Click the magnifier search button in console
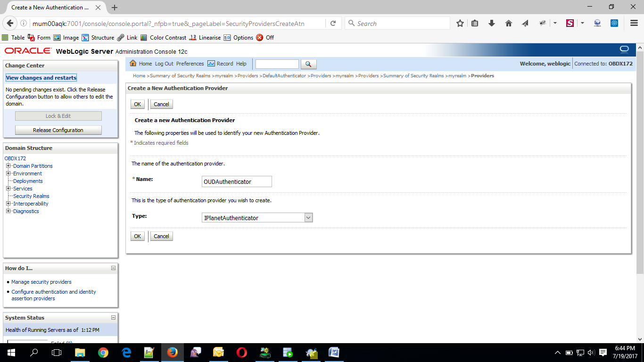This screenshot has width=644, height=362. [x=308, y=64]
